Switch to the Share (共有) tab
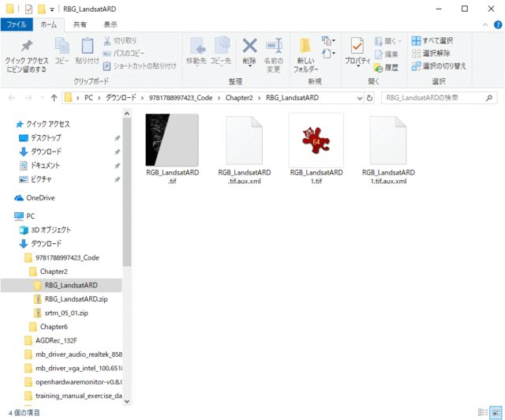This screenshot has height=420, width=505. [80, 24]
